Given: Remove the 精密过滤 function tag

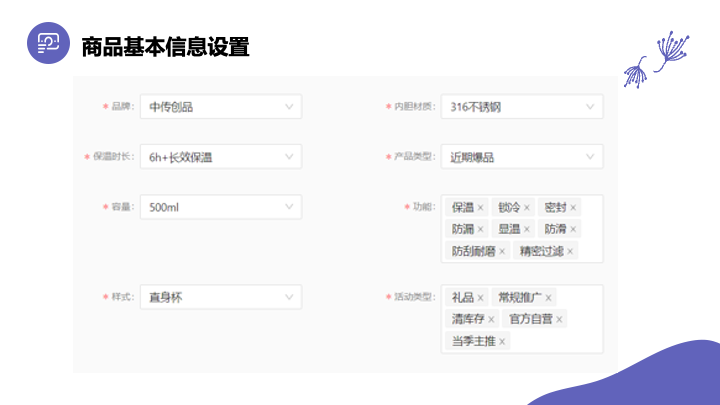Looking at the screenshot, I should click(570, 251).
